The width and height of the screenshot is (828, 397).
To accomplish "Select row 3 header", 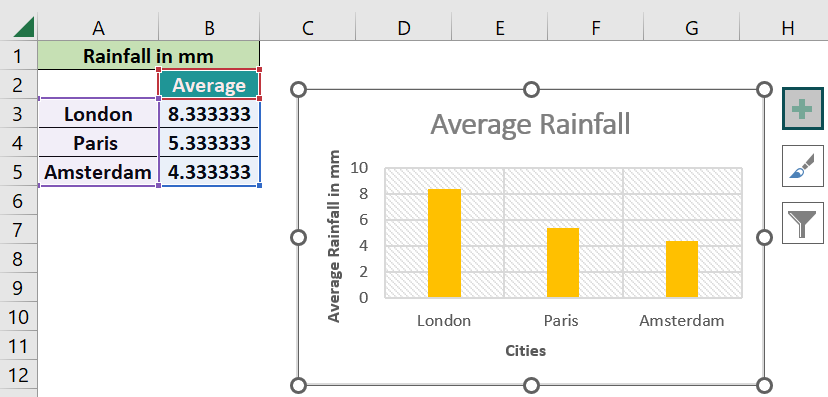I will point(18,114).
